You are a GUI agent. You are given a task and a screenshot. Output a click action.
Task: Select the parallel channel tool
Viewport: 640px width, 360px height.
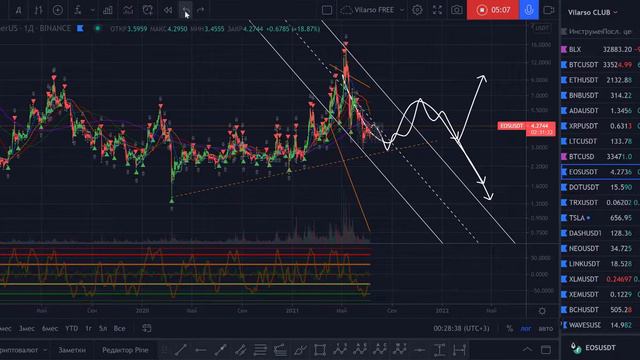[240, 350]
